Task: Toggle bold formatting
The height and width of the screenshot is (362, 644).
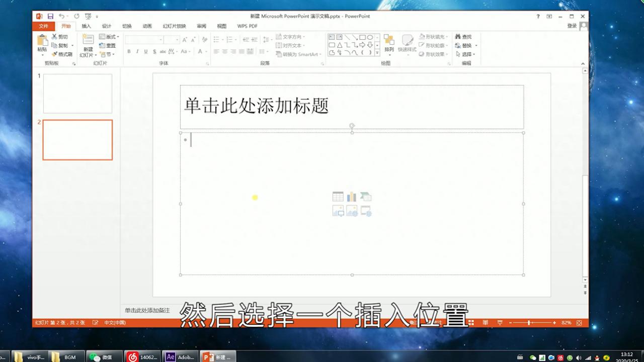Action: coord(128,51)
